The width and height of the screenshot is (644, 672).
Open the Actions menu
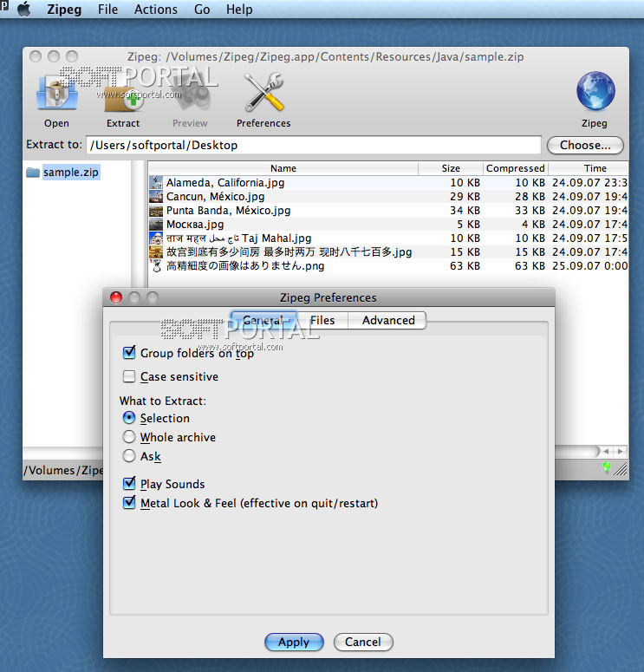pos(155,9)
